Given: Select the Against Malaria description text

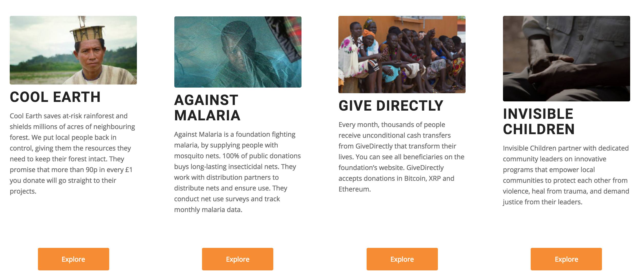Looking at the screenshot, I should pos(237,172).
